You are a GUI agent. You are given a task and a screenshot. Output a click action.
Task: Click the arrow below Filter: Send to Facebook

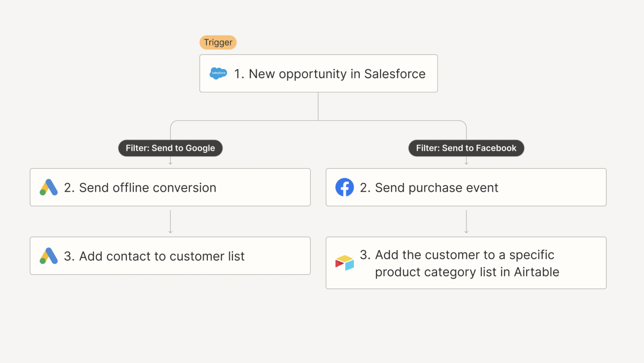(x=466, y=162)
